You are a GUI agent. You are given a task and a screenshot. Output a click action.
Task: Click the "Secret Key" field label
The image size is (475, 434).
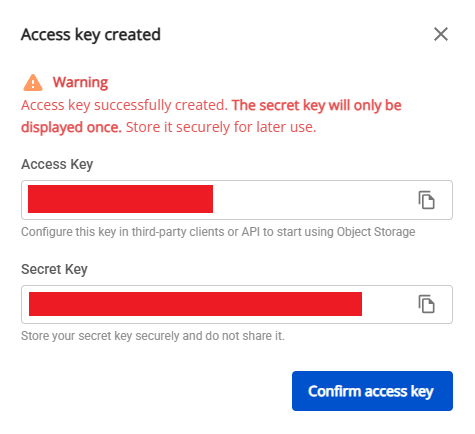54,269
